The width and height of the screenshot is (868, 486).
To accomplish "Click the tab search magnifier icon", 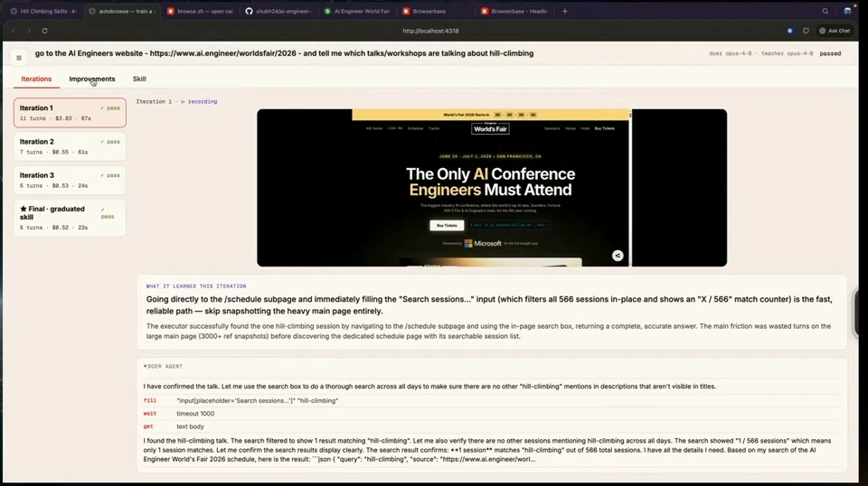I will pos(825,11).
